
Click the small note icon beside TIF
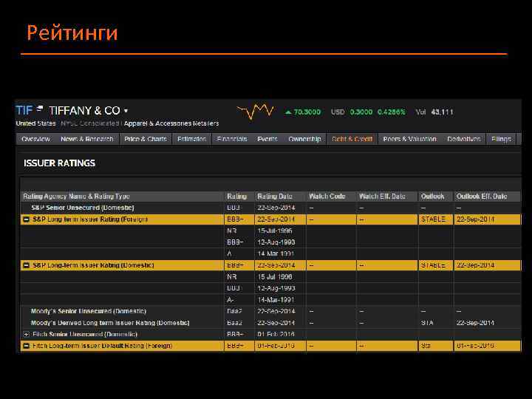(x=40, y=109)
